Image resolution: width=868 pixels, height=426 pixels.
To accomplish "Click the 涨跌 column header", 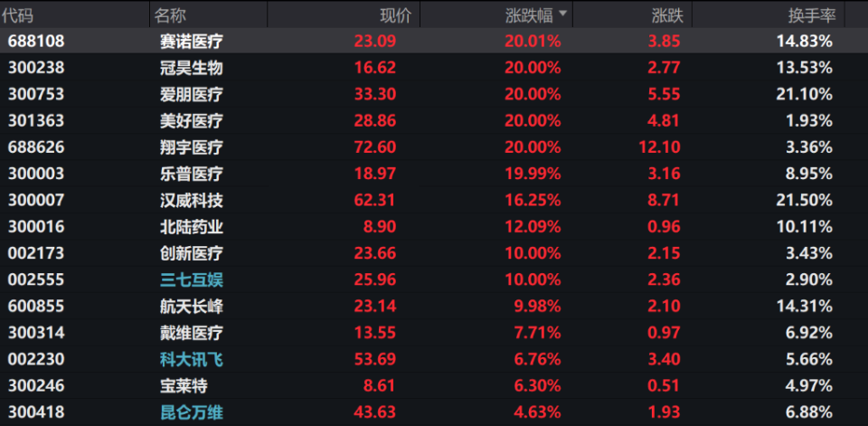I will [x=666, y=15].
